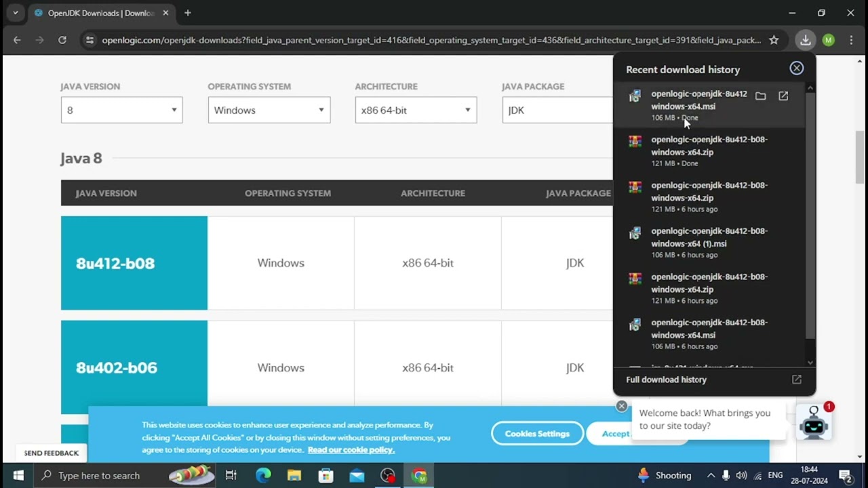Open Microsoft Store from taskbar
This screenshot has height=488, width=868.
[x=325, y=475]
